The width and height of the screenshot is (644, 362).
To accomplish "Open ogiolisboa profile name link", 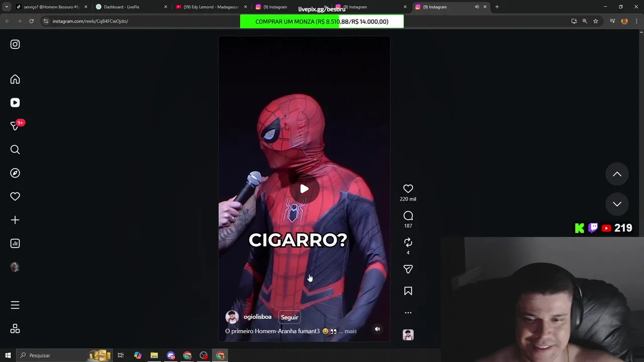I will pyautogui.click(x=258, y=317).
